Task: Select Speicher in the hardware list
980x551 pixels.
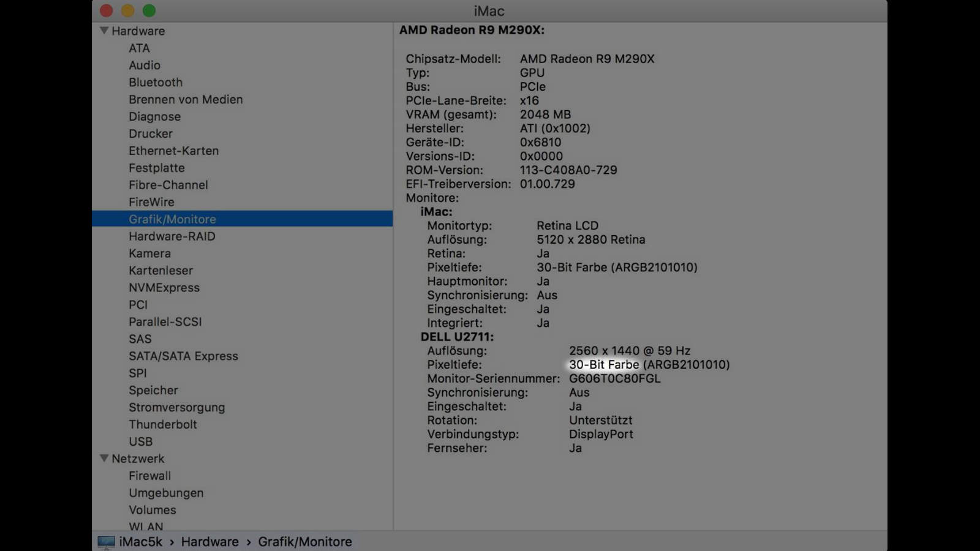Action: [153, 390]
